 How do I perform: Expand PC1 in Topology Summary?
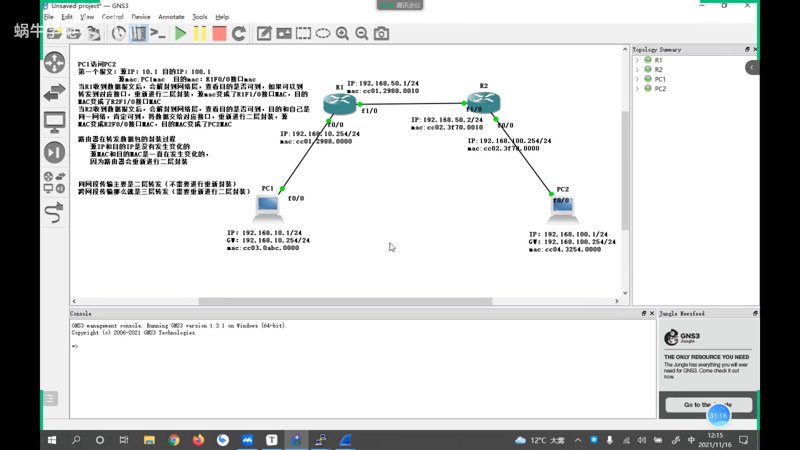[637, 79]
